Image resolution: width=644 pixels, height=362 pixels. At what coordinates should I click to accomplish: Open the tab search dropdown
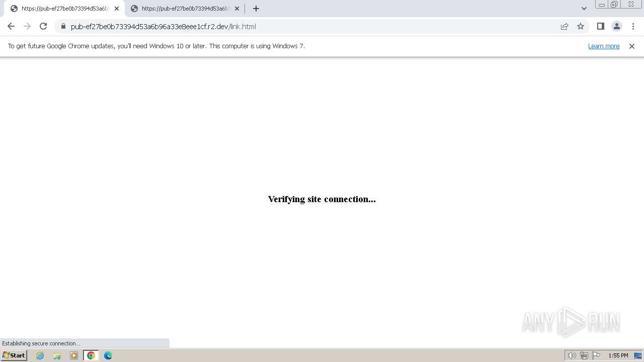click(x=584, y=9)
